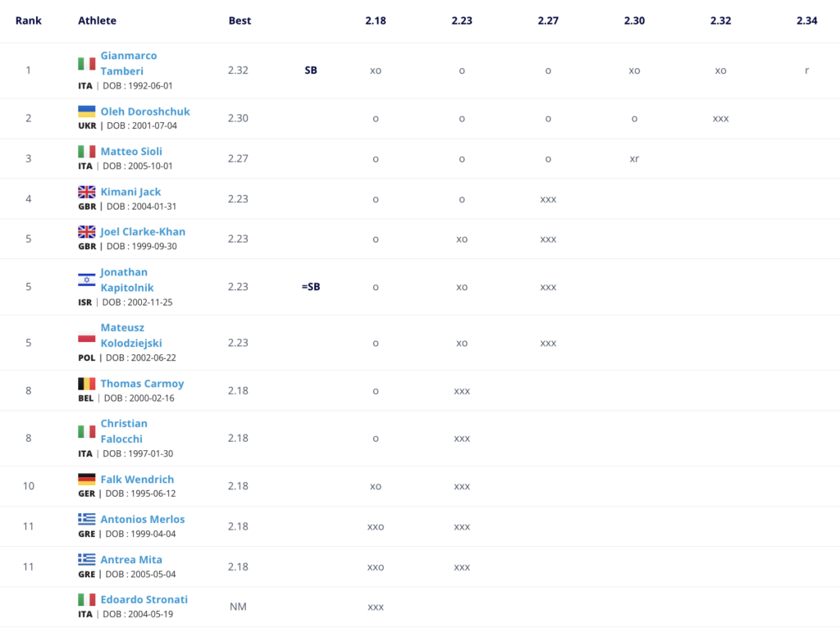The height and width of the screenshot is (628, 840).
Task: Click the Belgium flag next to Thomas Carmoy
Action: [x=87, y=384]
